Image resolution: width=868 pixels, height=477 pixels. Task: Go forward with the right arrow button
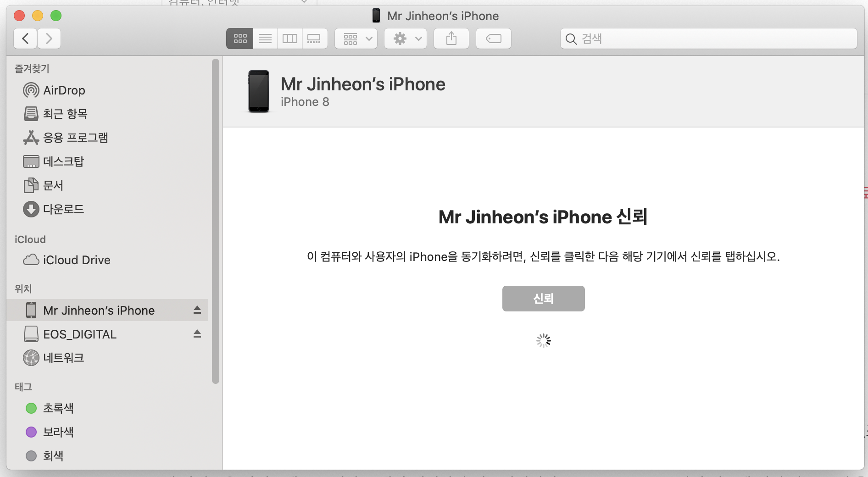click(x=49, y=39)
